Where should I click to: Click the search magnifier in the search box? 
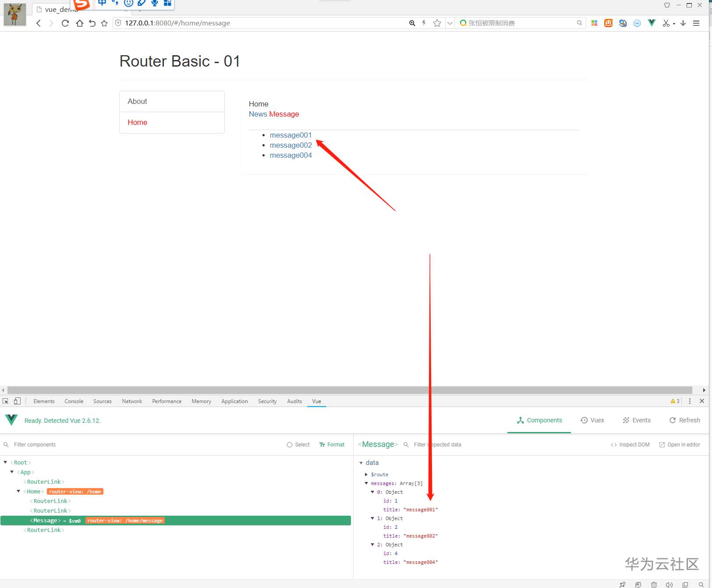[579, 23]
